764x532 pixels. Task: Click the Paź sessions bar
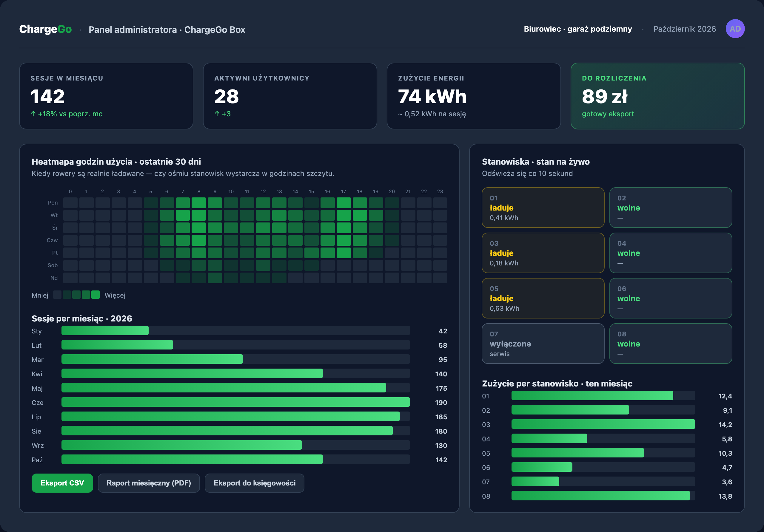192,459
